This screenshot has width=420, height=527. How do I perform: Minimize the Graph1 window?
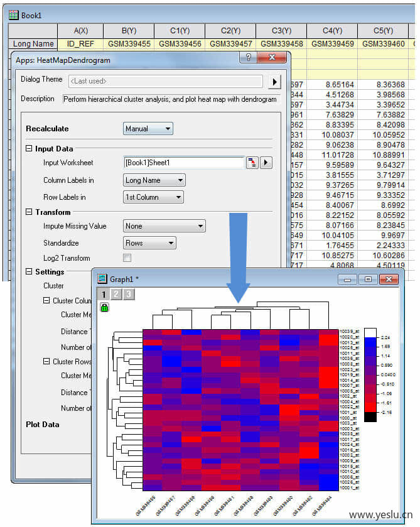pyautogui.click(x=347, y=280)
